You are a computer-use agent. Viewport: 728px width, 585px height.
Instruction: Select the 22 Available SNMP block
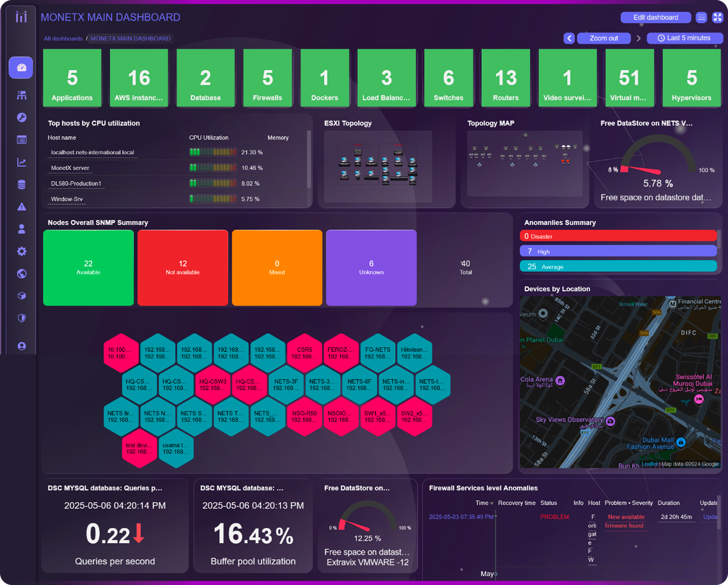click(x=88, y=268)
